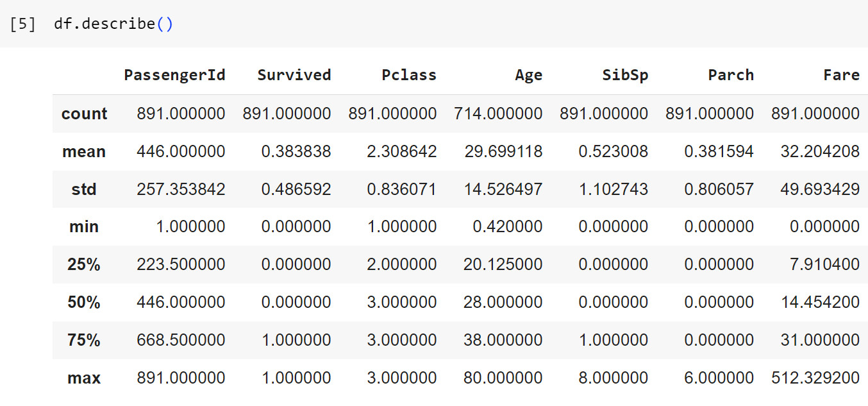Click the count row label

[x=84, y=114]
